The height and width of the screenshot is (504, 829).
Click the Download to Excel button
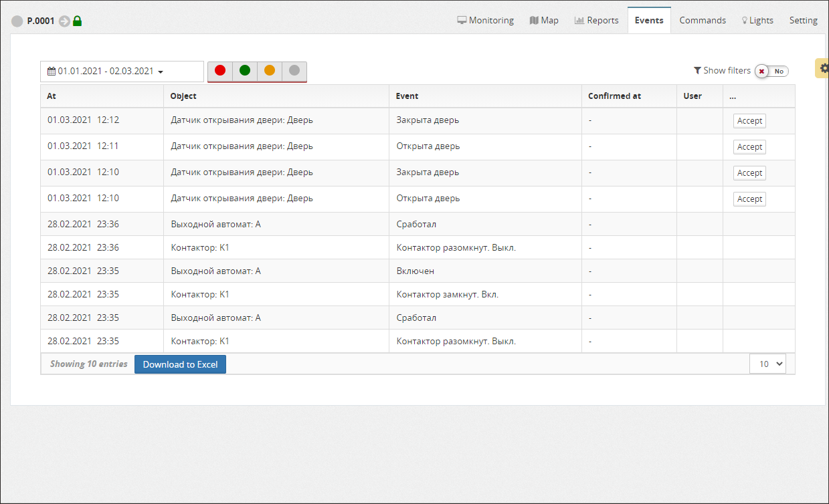click(x=180, y=364)
